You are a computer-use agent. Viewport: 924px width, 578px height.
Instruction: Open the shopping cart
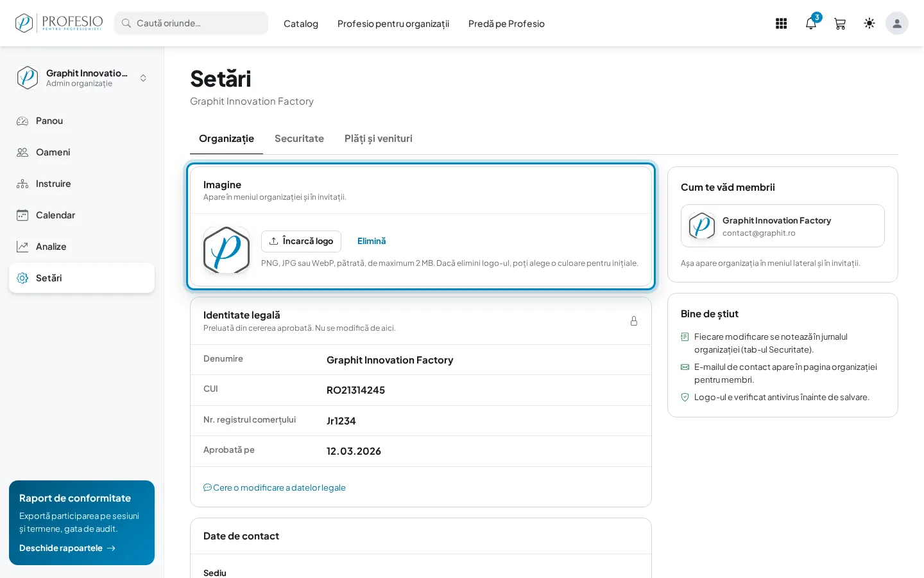coord(840,24)
